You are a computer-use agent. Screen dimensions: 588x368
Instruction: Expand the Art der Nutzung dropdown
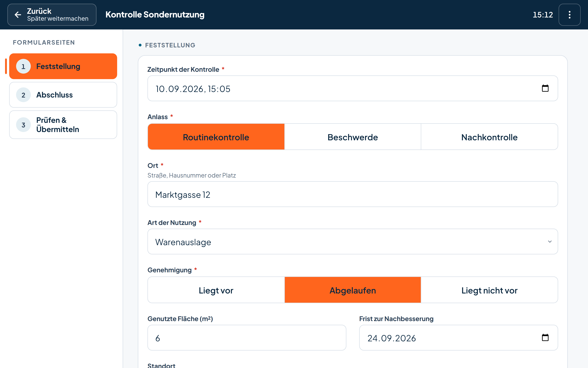coord(352,242)
